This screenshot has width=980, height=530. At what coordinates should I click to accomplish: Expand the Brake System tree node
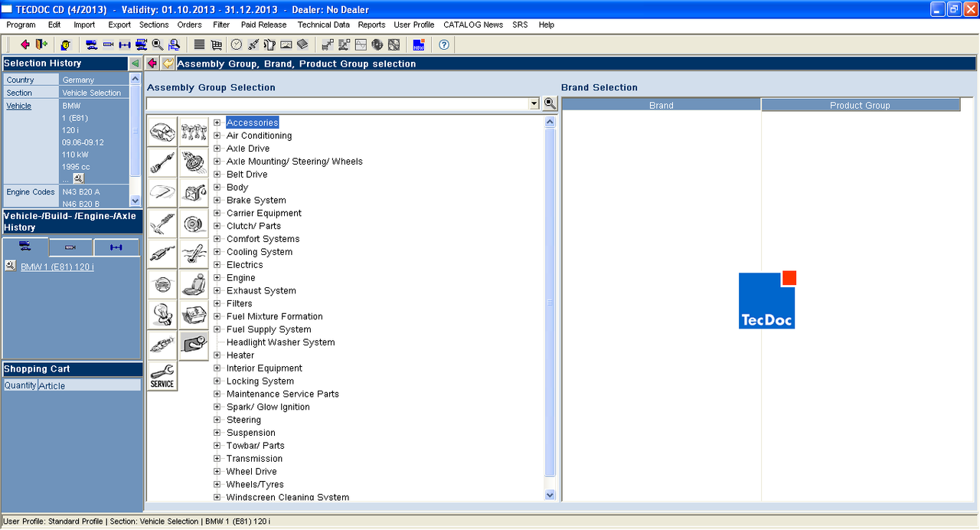coord(217,200)
